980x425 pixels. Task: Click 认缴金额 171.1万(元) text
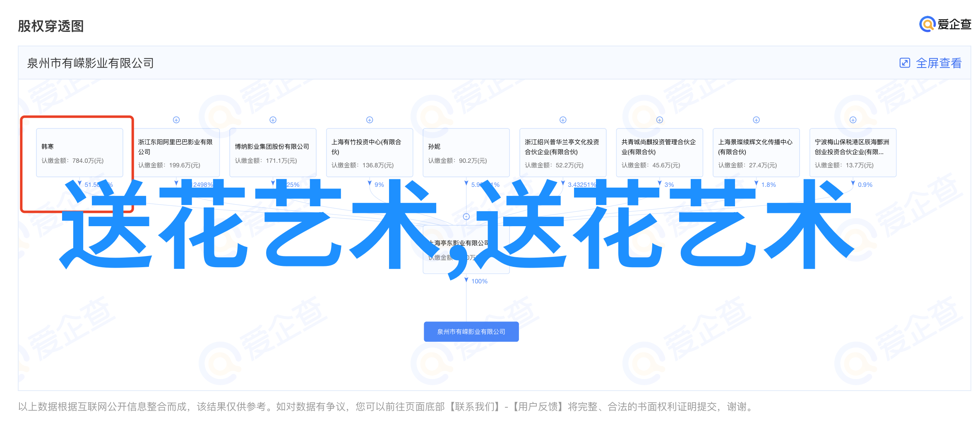266,161
